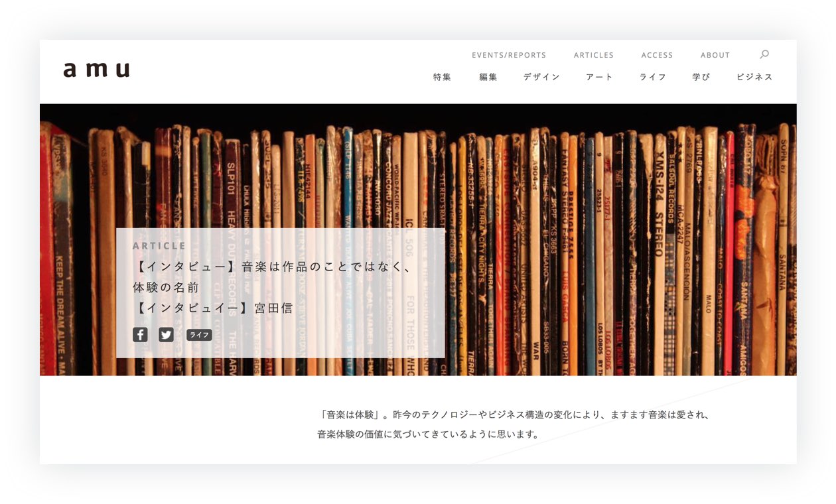836x504 pixels.
Task: Share article via Twitter icon
Action: point(166,334)
